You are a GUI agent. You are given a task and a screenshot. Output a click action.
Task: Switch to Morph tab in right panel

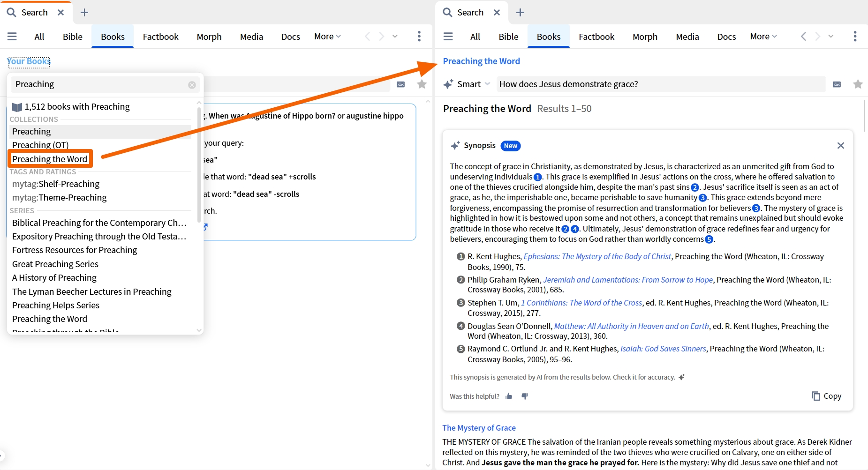[645, 37]
